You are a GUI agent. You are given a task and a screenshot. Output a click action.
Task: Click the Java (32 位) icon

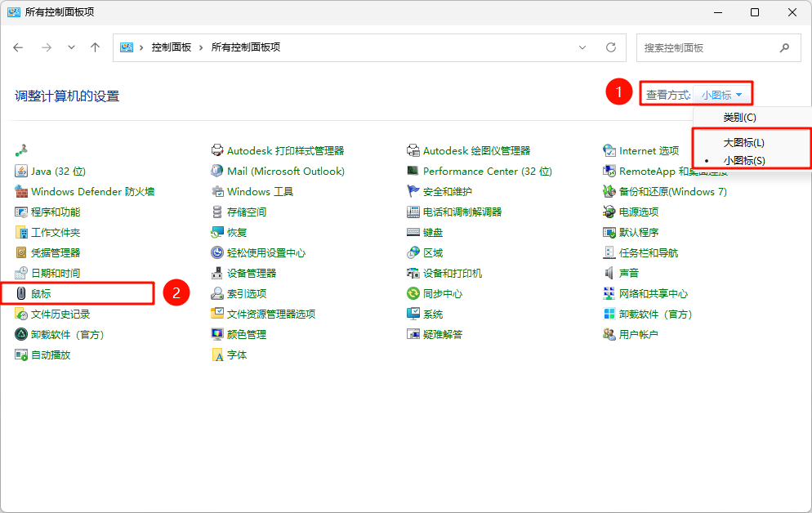pos(21,171)
